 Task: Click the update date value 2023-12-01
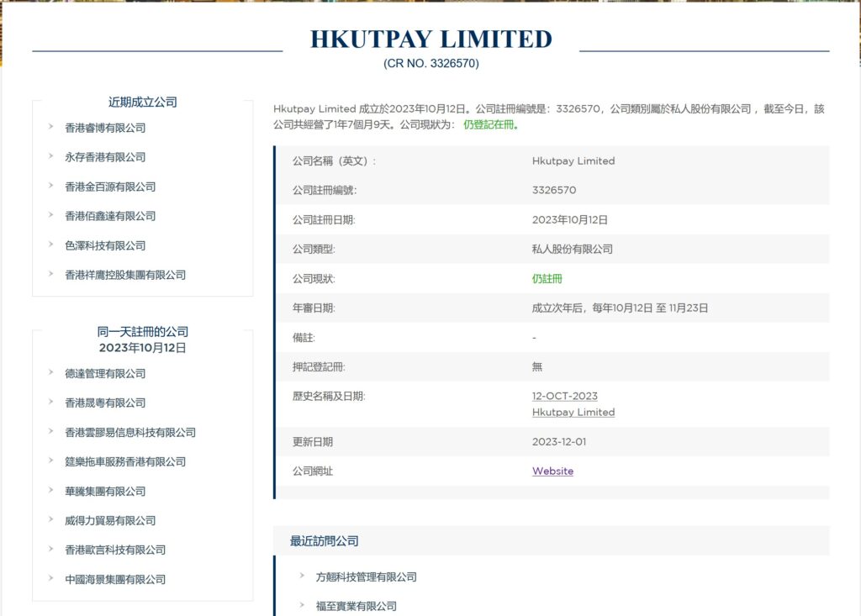tap(559, 441)
